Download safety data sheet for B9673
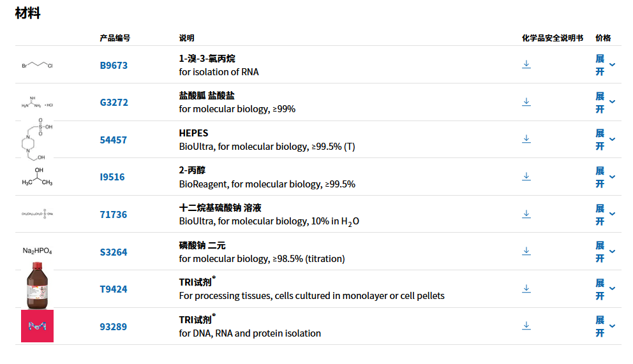This screenshot has height=364, width=633. click(x=526, y=64)
